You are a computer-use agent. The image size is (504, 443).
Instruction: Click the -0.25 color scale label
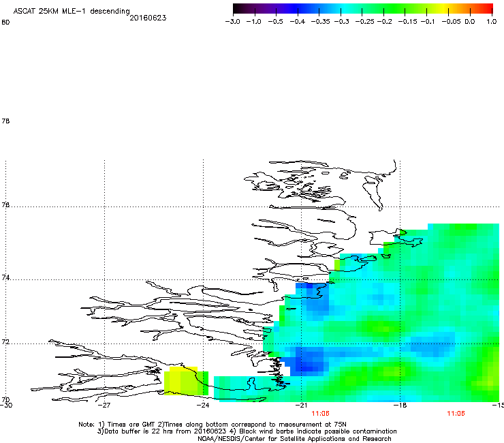(x=365, y=22)
